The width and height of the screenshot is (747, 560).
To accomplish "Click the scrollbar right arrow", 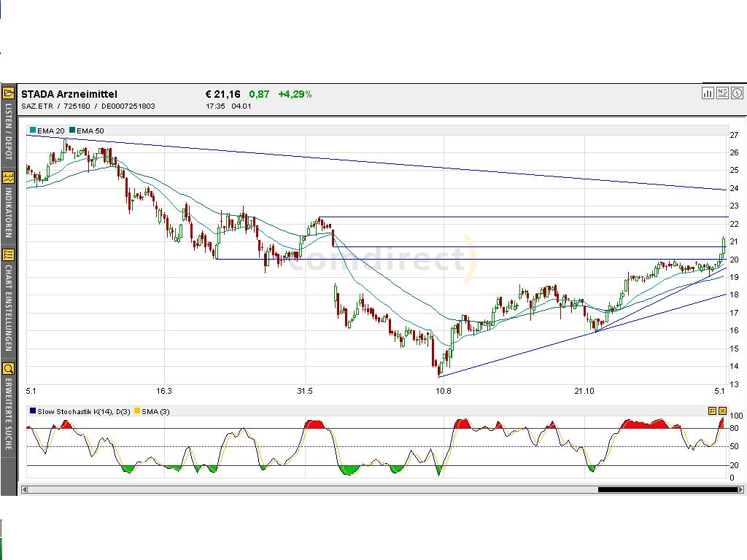I will point(741,489).
